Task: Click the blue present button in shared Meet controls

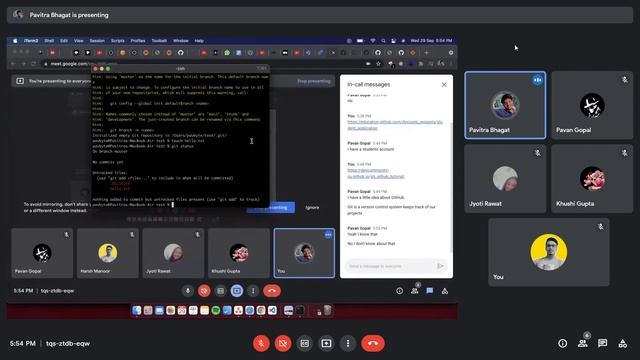Action: [237, 291]
